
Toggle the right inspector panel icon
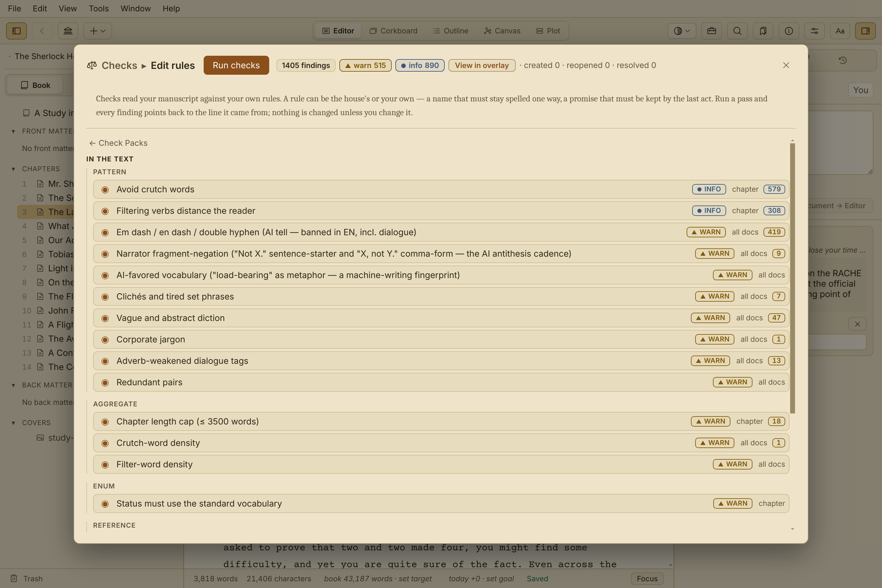click(x=865, y=31)
